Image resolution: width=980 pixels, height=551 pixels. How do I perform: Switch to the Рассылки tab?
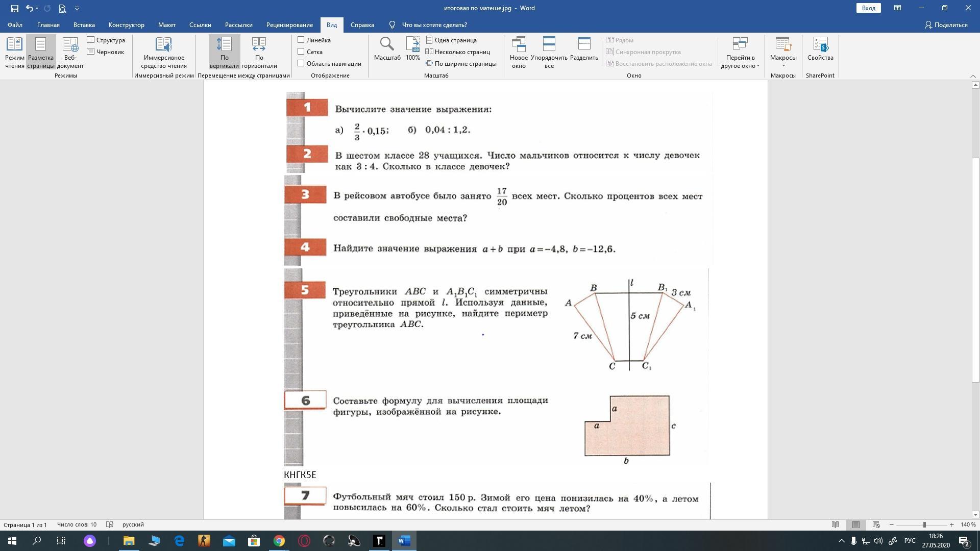(238, 24)
